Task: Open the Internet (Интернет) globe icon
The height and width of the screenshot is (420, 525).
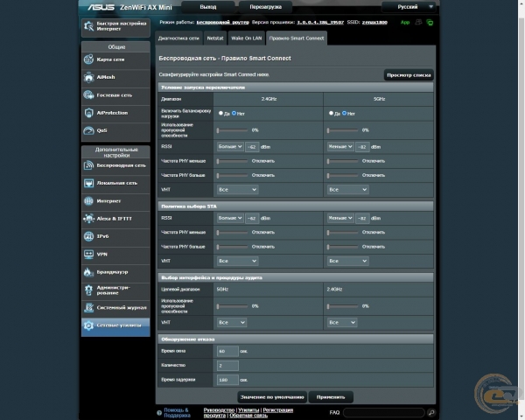Action: coord(88,201)
